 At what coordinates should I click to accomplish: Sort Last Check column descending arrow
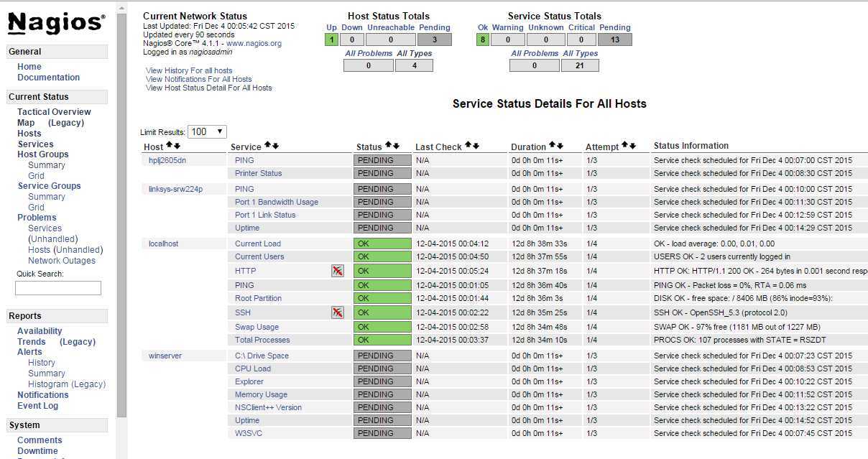[476, 146]
